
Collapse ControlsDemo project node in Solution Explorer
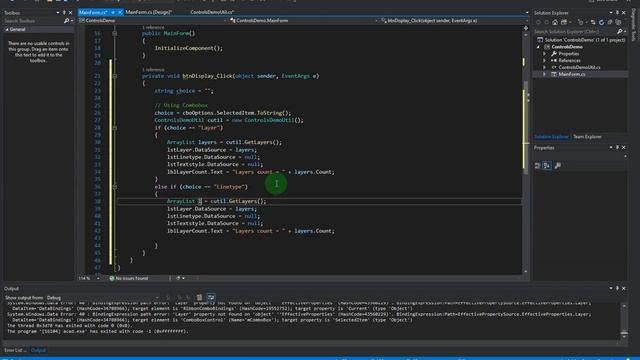click(538, 47)
